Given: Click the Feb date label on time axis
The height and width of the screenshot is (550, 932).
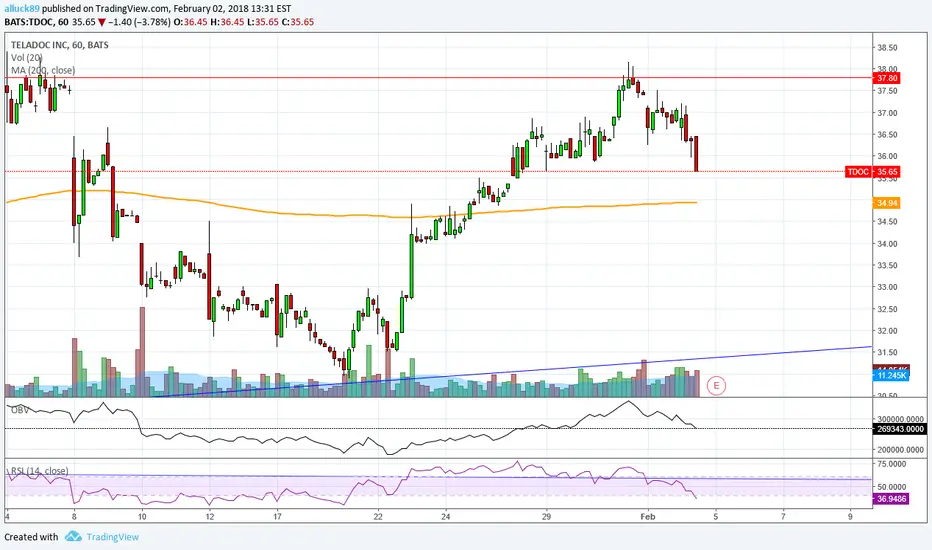Looking at the screenshot, I should click(x=648, y=517).
